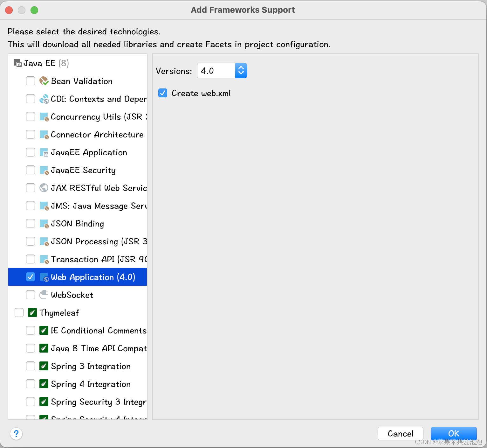Click the Thymeleaf leaf icon

click(32, 312)
